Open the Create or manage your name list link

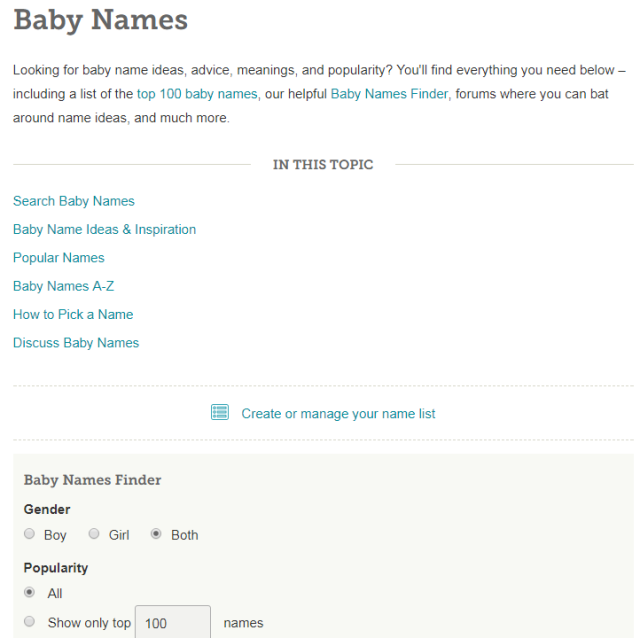pyautogui.click(x=338, y=413)
